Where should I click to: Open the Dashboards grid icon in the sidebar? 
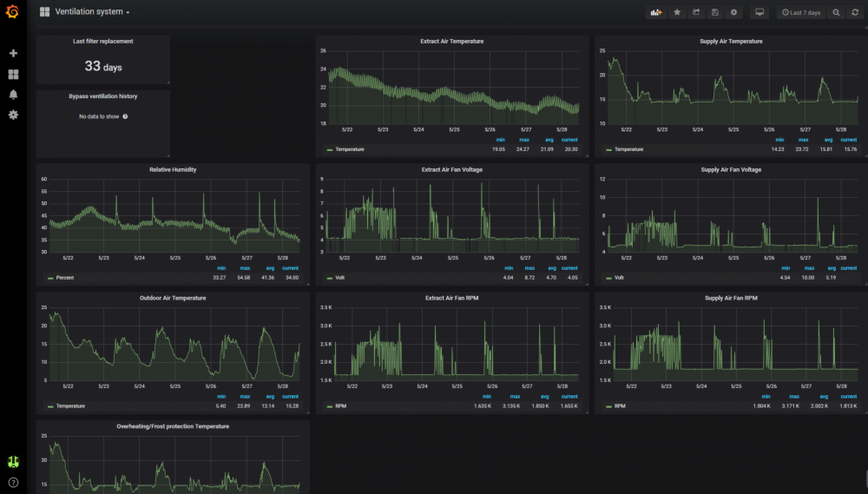(x=13, y=75)
